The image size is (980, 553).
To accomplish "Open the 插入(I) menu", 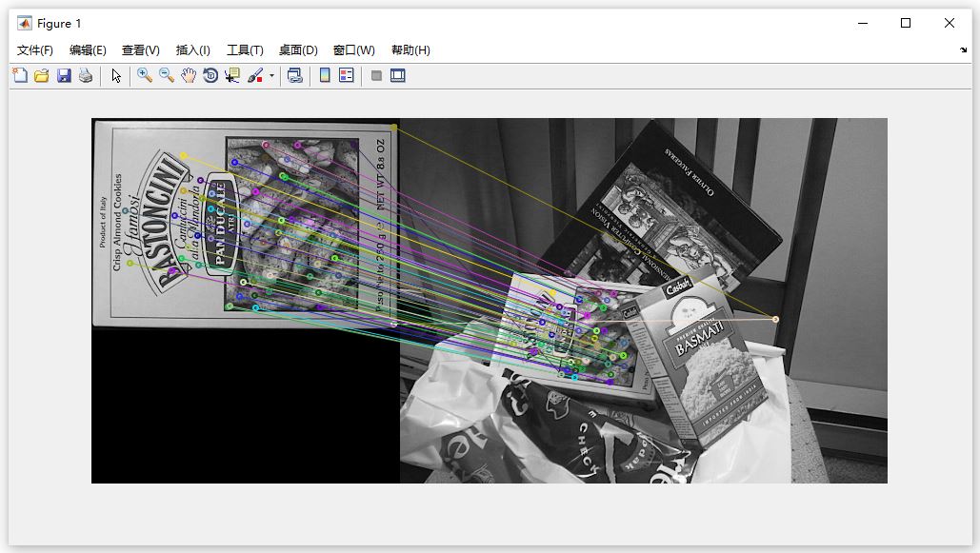I will click(x=193, y=50).
